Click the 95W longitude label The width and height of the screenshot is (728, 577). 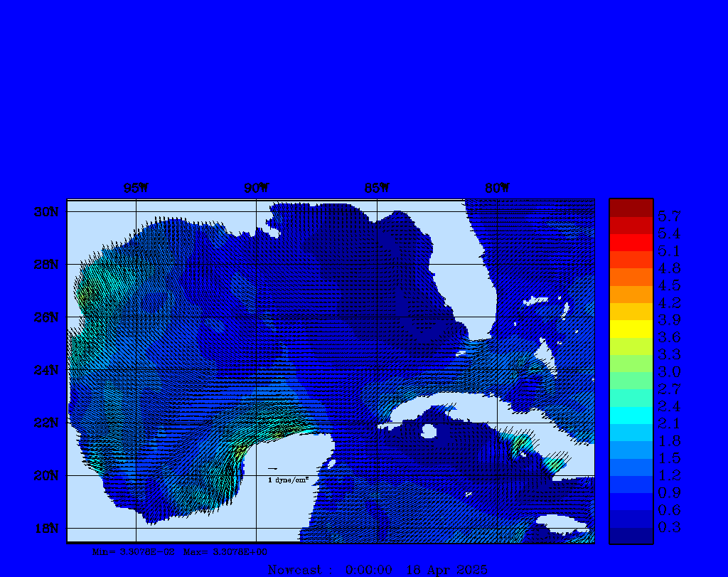135,189
